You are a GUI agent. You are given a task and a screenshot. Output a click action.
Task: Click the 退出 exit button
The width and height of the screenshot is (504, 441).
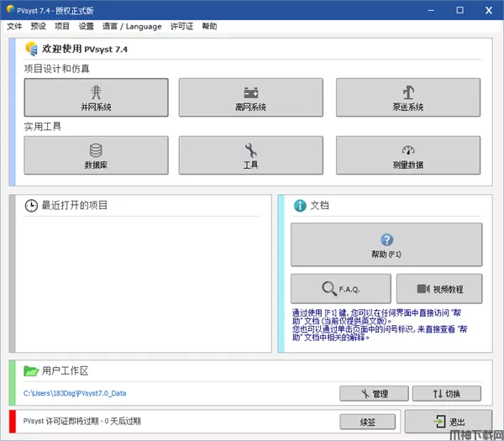(x=448, y=422)
